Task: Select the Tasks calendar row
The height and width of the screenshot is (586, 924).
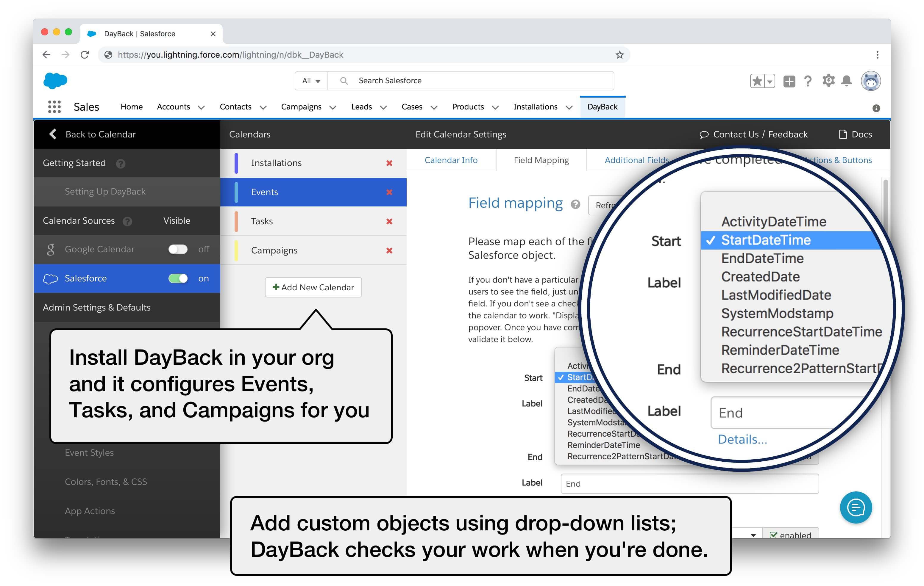Action: pyautogui.click(x=313, y=221)
